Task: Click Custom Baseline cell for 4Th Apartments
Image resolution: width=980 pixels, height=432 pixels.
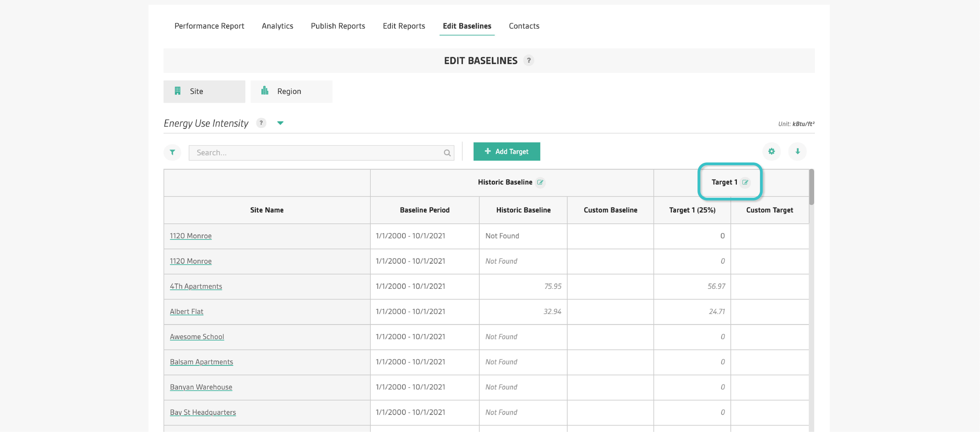Action: (610, 287)
